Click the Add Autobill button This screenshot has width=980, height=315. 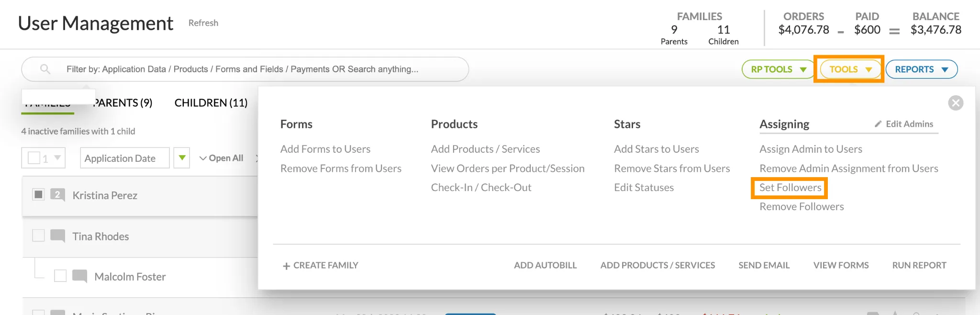[x=545, y=265]
